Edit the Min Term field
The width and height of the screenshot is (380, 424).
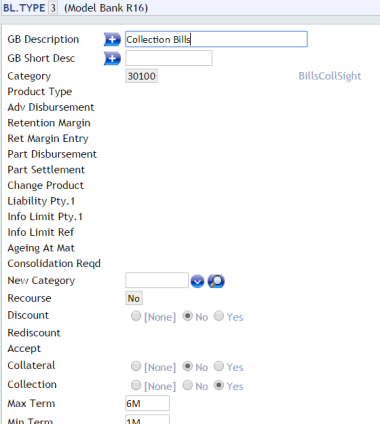point(147,419)
